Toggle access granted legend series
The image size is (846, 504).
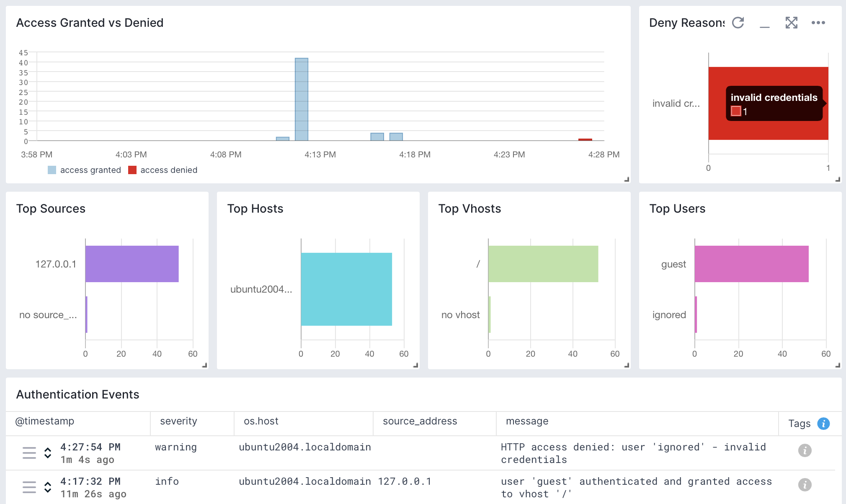pos(84,170)
